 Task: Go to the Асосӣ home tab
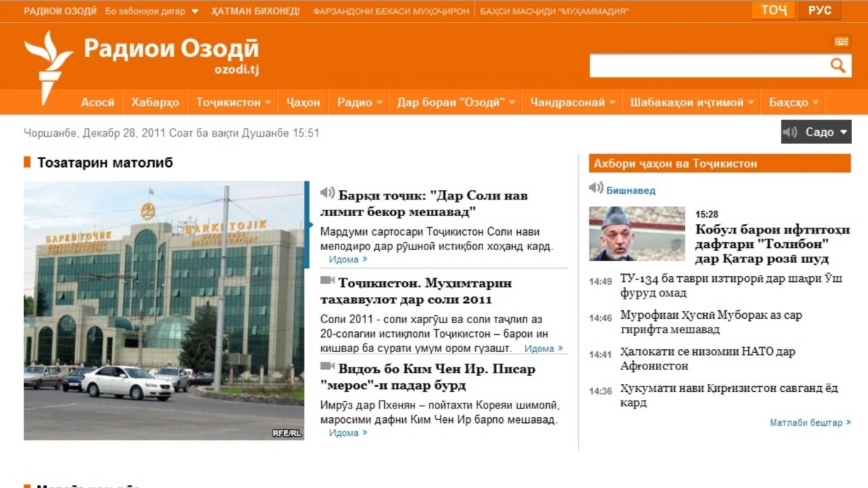[98, 103]
